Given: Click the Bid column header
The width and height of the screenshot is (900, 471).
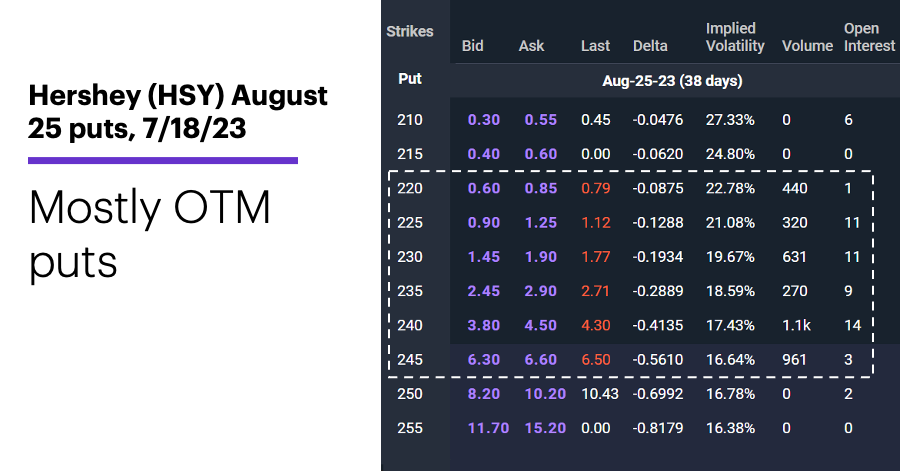Looking at the screenshot, I should tap(472, 46).
